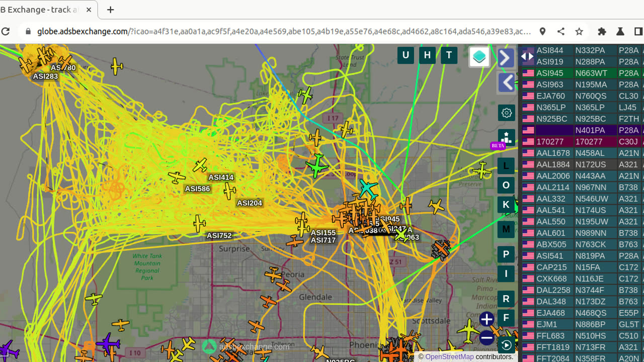Toggle the R map button
The image size is (644, 362).
506,299
